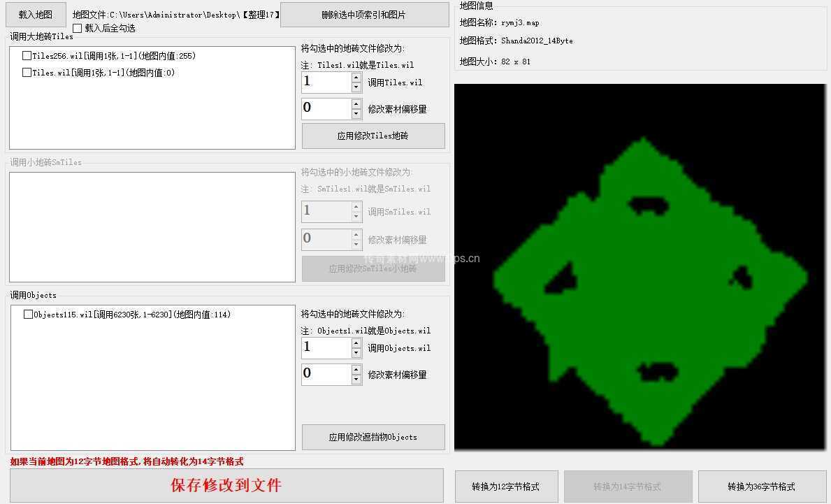Check the Tiles256.wil list entry

pyautogui.click(x=26, y=55)
